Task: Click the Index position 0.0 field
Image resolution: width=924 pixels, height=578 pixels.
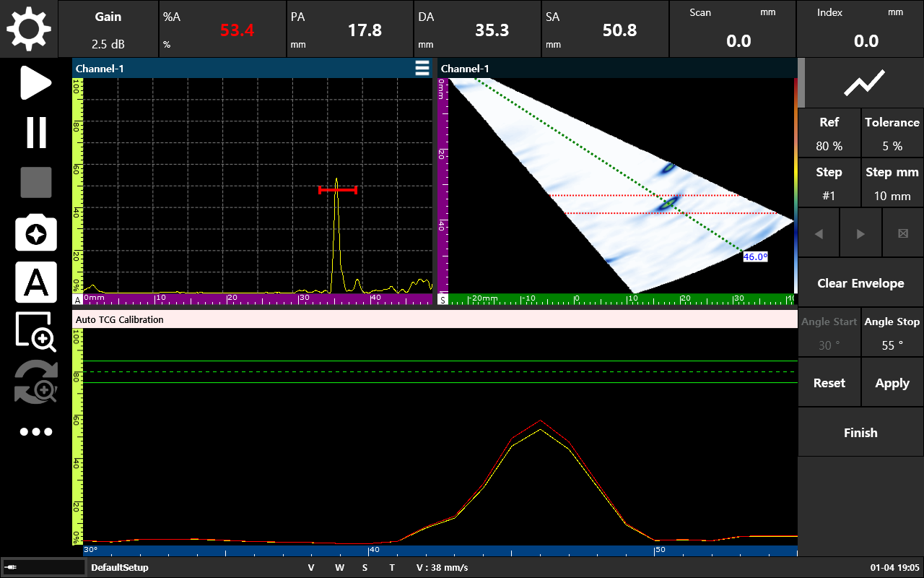Action: (x=860, y=29)
